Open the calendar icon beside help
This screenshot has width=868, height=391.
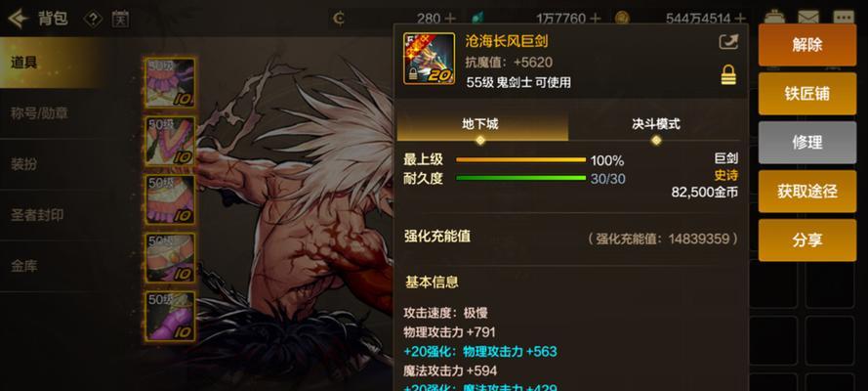pyautogui.click(x=120, y=19)
